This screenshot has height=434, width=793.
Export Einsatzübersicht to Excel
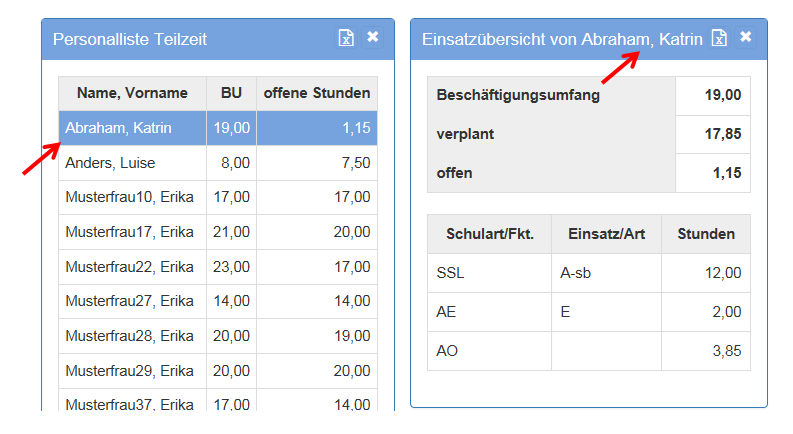click(x=719, y=38)
